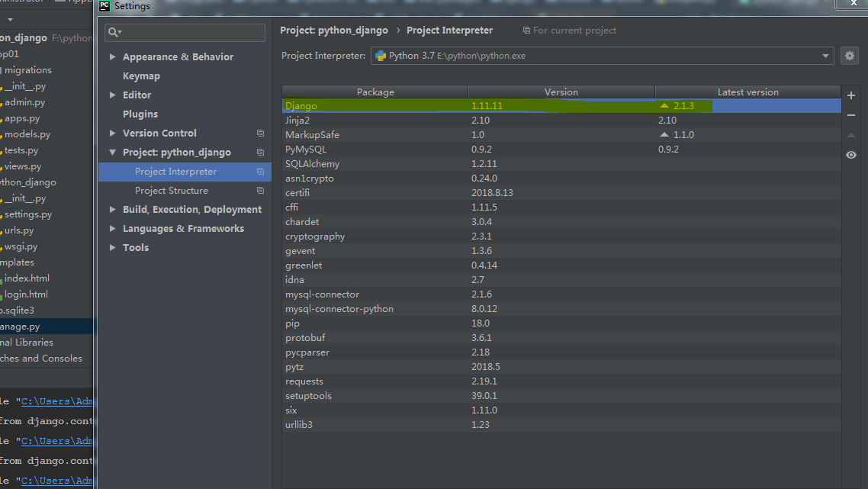Sort by Version column header
Screen dimensions: 868x489
pos(561,92)
